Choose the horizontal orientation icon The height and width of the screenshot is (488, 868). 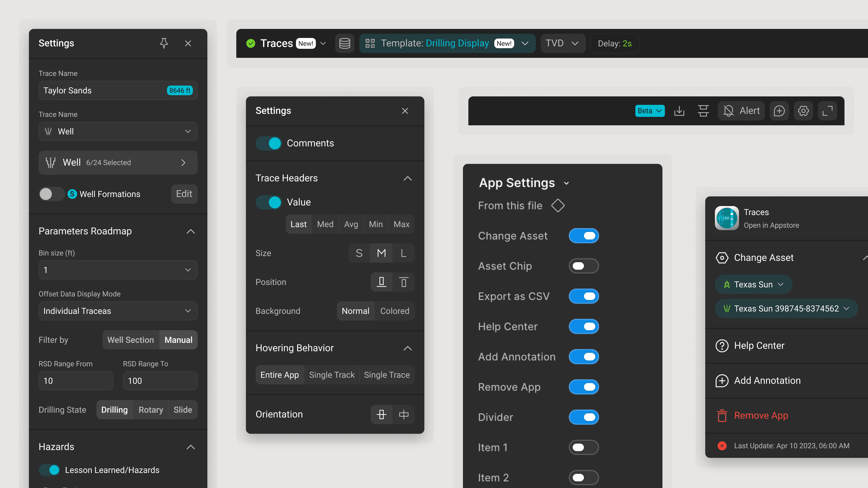click(403, 414)
